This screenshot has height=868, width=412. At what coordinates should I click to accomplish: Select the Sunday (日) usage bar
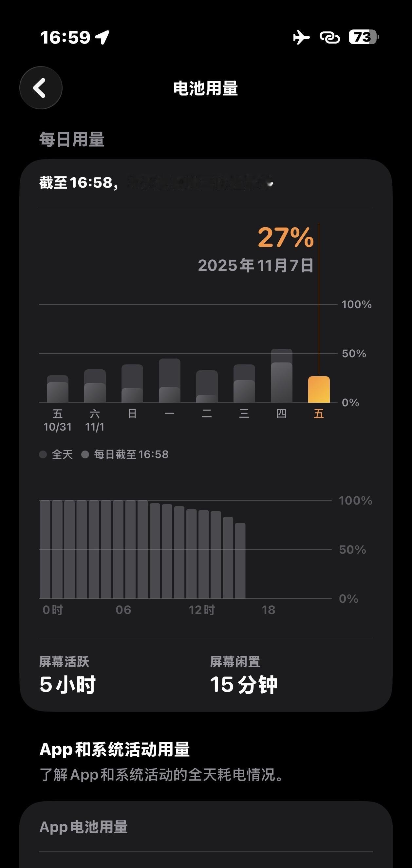[x=132, y=384]
